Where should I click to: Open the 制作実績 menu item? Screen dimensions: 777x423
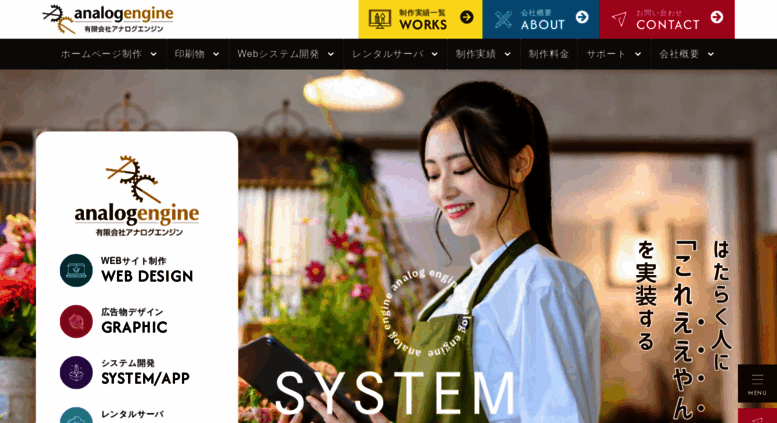pos(476,54)
